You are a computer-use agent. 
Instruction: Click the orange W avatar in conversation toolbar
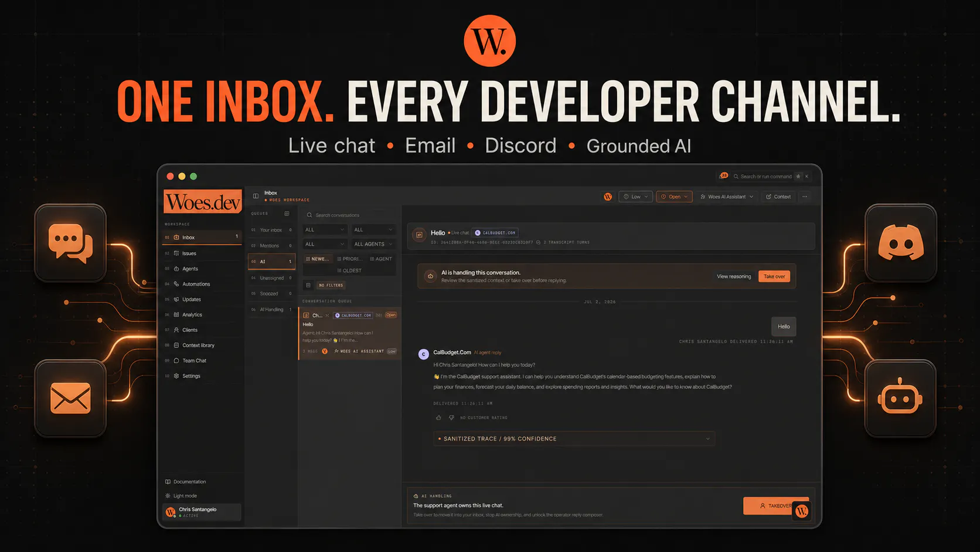click(608, 197)
